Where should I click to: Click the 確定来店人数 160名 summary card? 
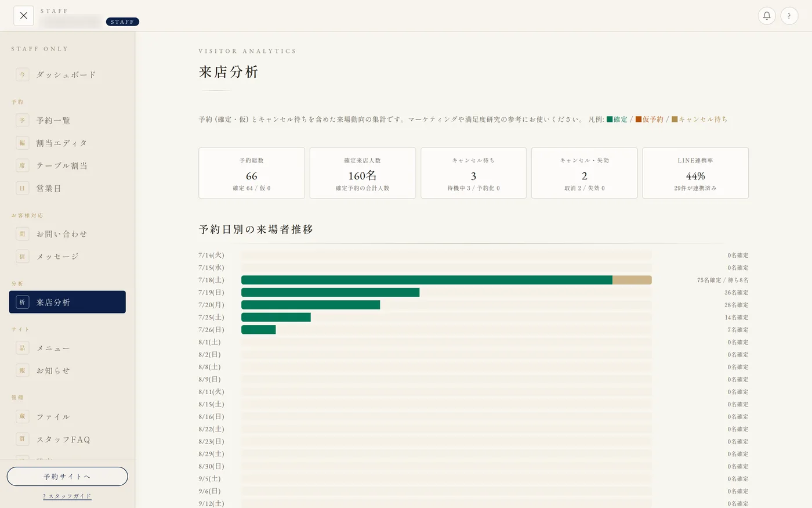click(362, 173)
